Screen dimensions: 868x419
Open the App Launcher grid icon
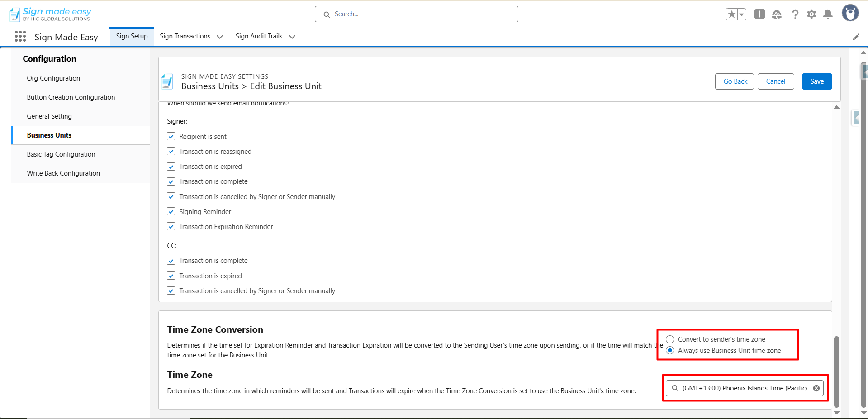[20, 37]
